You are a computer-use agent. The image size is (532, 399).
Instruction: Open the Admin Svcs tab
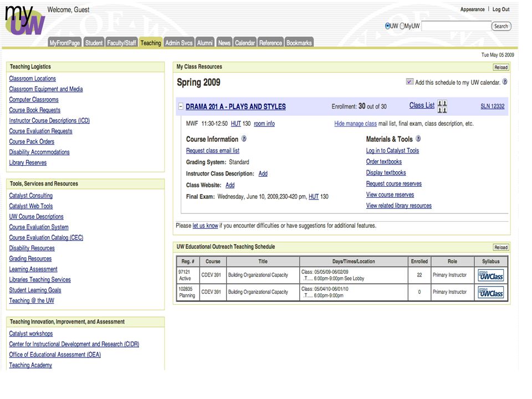pos(179,43)
